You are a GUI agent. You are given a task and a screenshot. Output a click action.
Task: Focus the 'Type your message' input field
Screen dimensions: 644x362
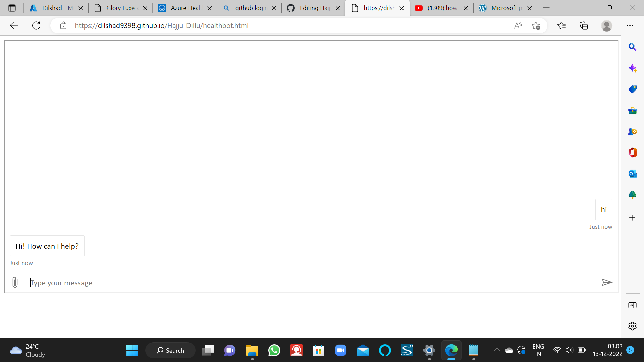tap(312, 283)
